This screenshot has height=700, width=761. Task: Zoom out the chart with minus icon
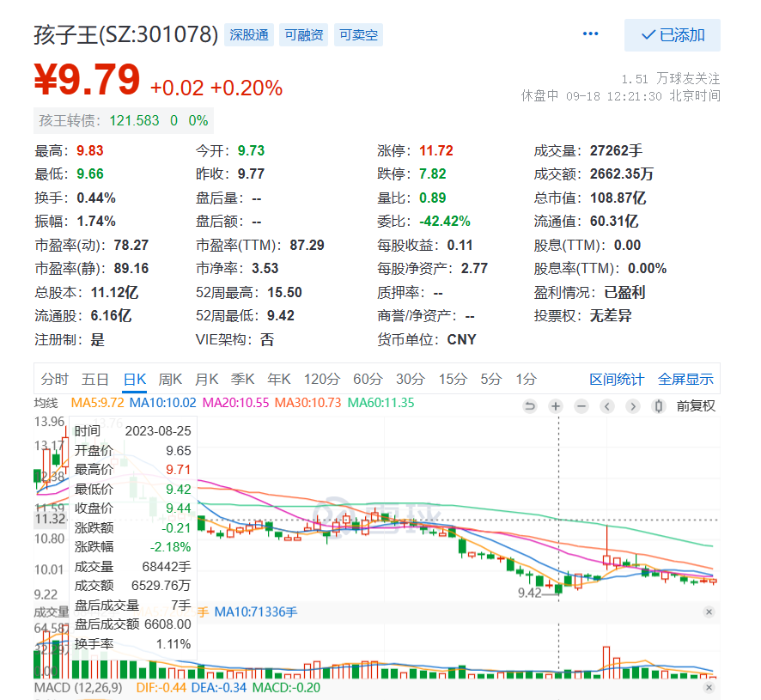(581, 406)
